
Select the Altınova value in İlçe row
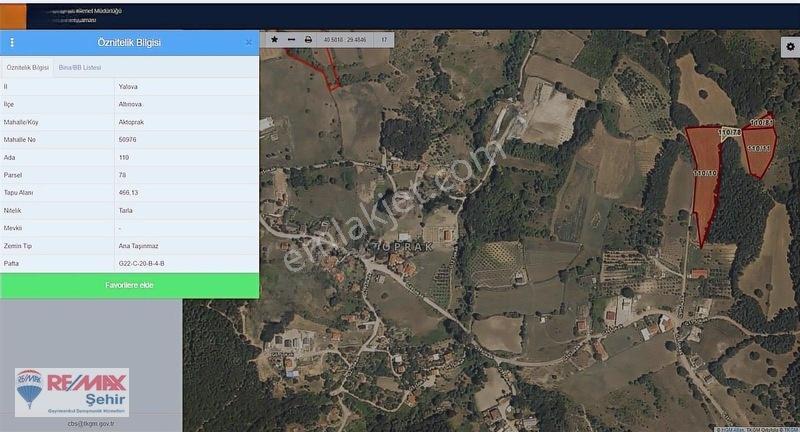pyautogui.click(x=130, y=104)
